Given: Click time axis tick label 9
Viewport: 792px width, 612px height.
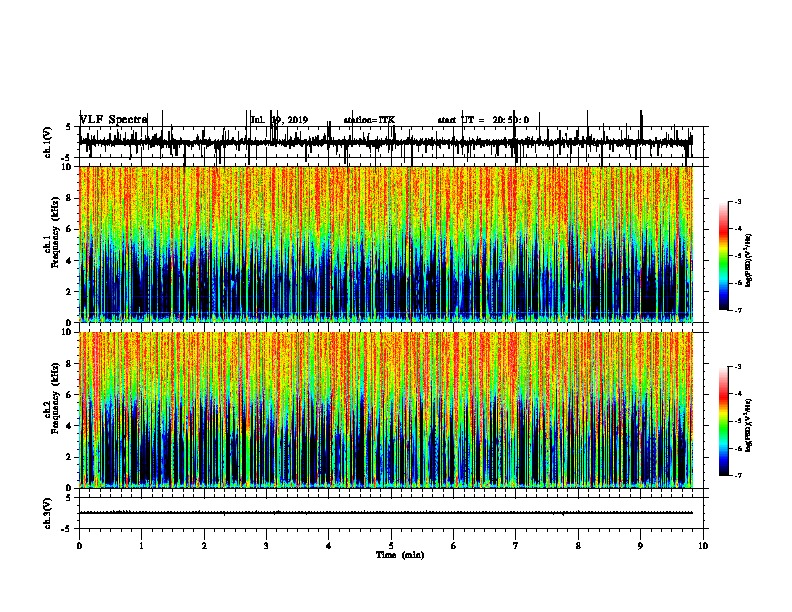Looking at the screenshot, I should pos(640,546).
